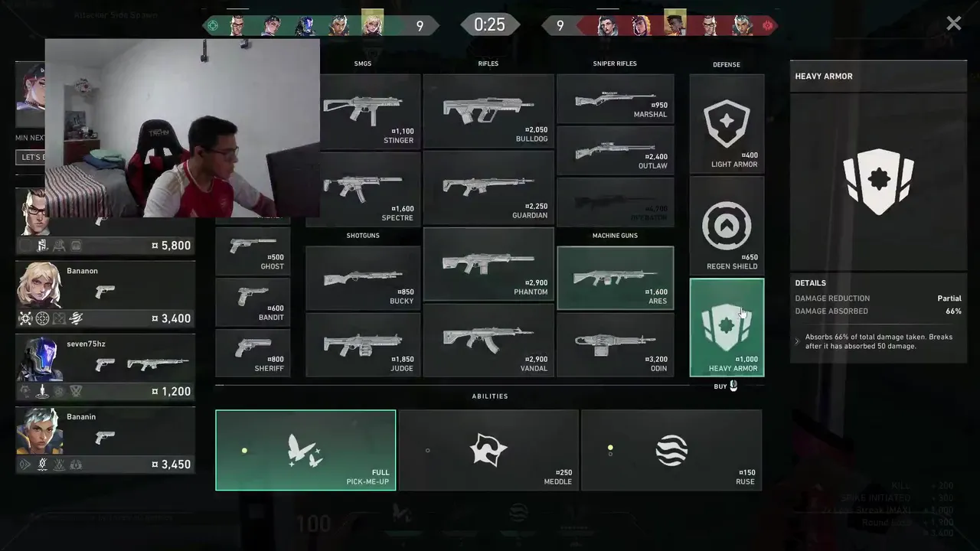Purchase the Vandal rifle
The width and height of the screenshot is (980, 551).
pyautogui.click(x=488, y=341)
